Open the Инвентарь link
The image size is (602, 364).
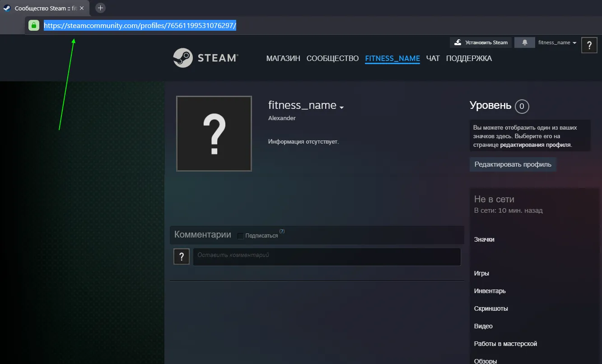tap(490, 291)
